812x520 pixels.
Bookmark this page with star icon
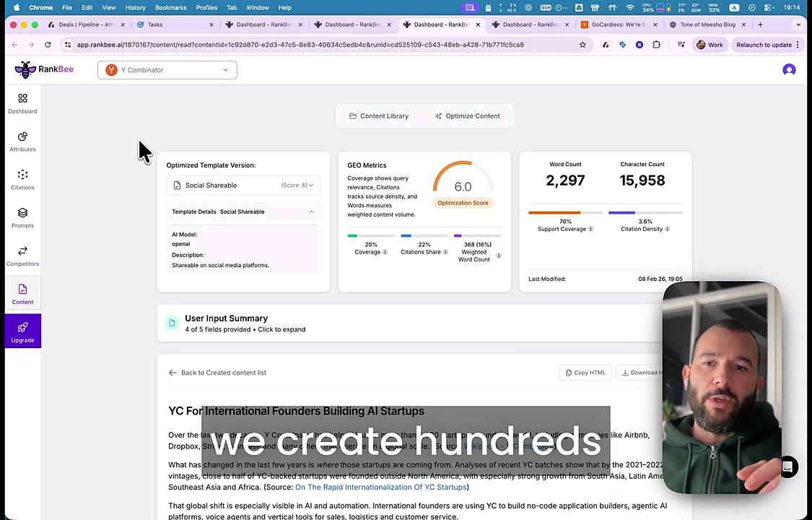[x=582, y=45]
